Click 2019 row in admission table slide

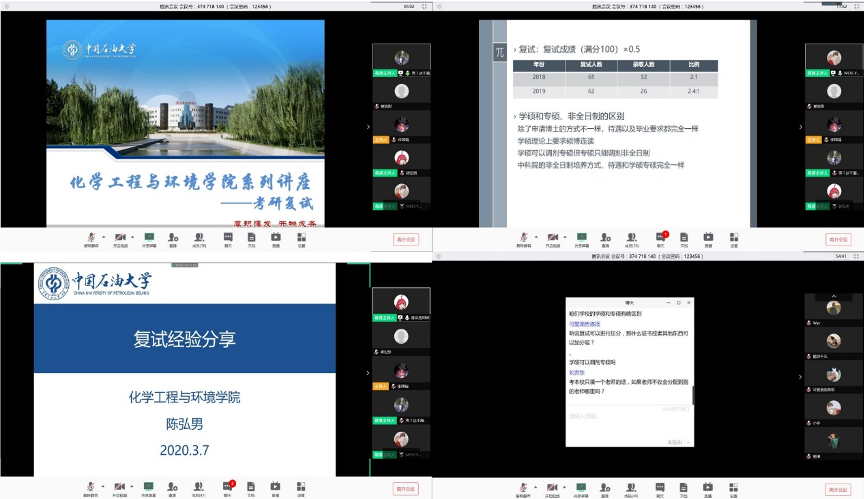[615, 91]
